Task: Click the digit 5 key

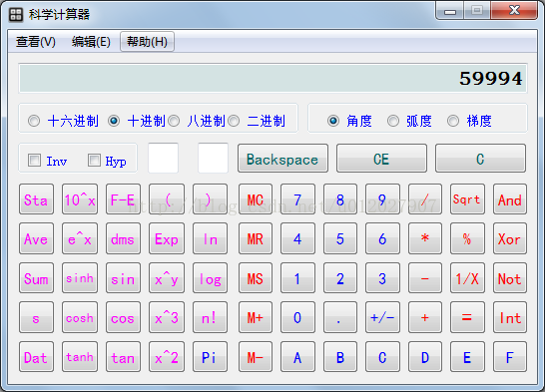Action: 340,238
